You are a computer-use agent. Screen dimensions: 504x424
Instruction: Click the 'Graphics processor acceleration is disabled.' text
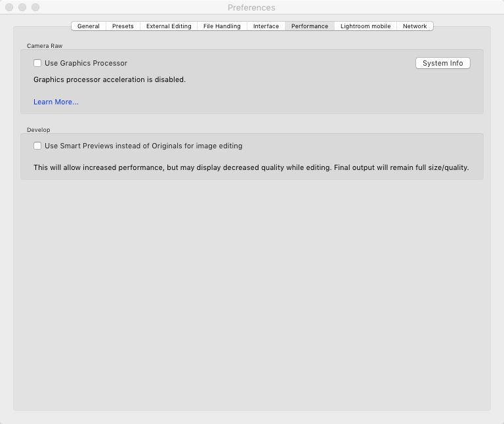[110, 79]
